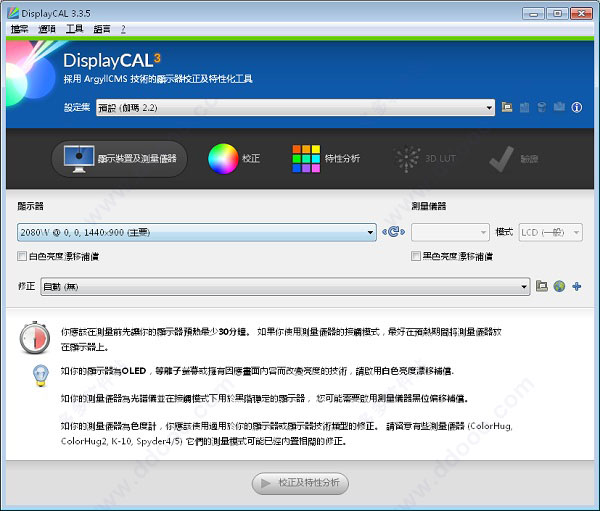The width and height of the screenshot is (600, 511).
Task: Switch to Display & instrument tab
Action: coord(119,158)
